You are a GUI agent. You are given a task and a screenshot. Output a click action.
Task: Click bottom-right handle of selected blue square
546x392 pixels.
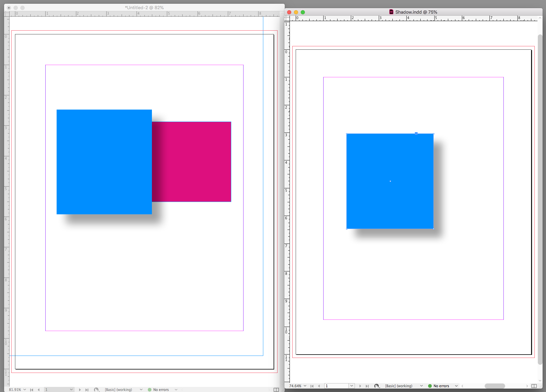pyautogui.click(x=434, y=229)
